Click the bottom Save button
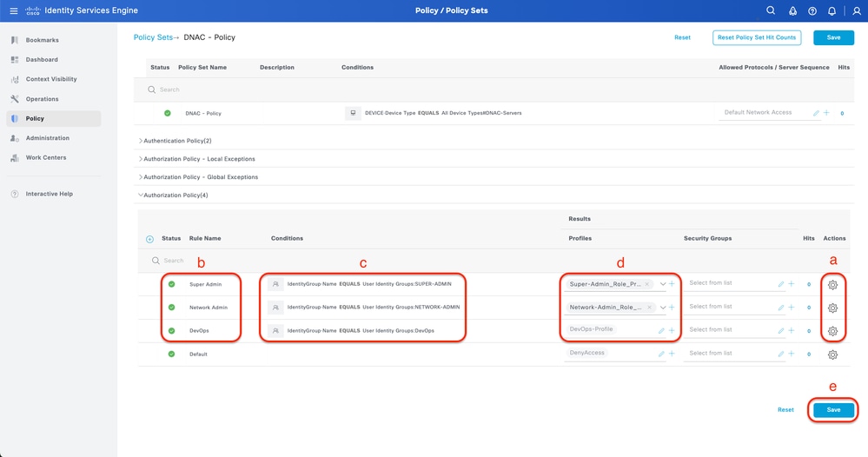 point(833,410)
